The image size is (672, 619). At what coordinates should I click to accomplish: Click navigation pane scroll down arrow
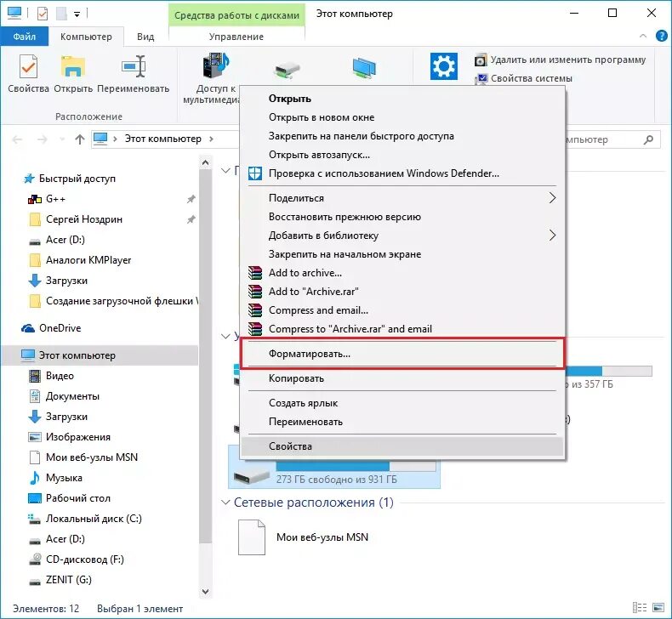point(205,592)
